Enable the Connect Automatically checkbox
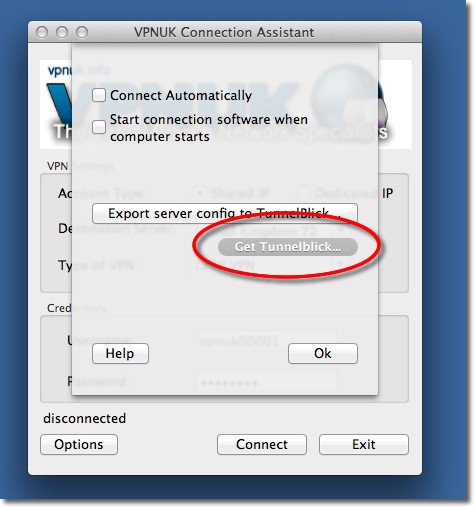This screenshot has width=474, height=507. click(99, 95)
